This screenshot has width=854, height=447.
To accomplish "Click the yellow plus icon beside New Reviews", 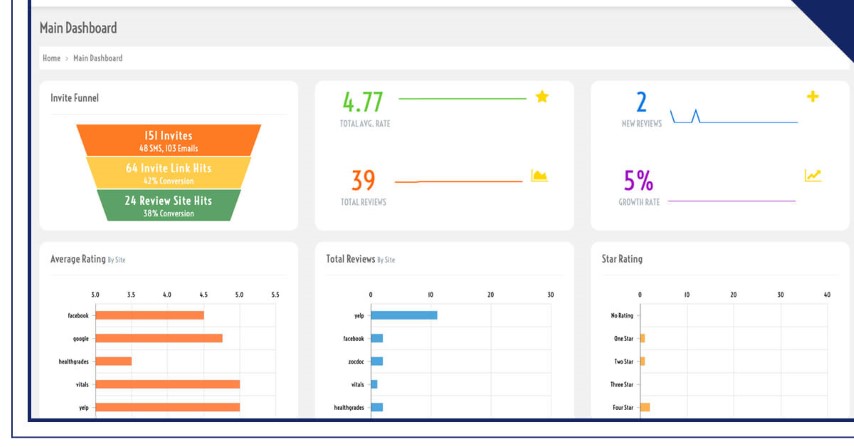I will pos(813,96).
